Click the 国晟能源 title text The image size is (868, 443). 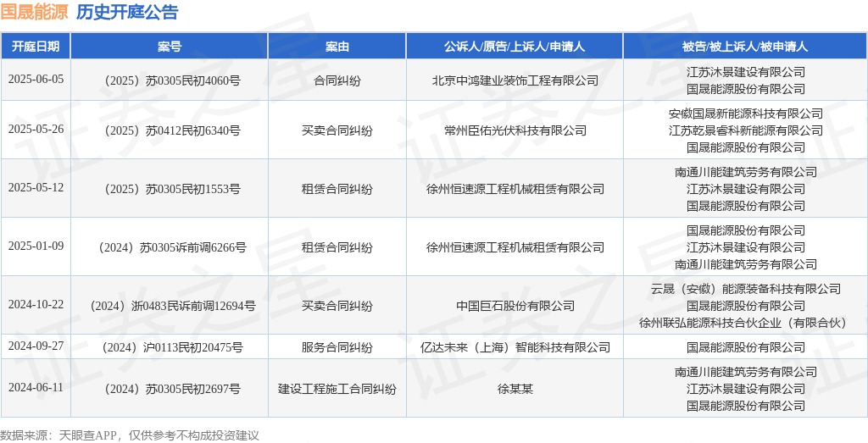34,12
